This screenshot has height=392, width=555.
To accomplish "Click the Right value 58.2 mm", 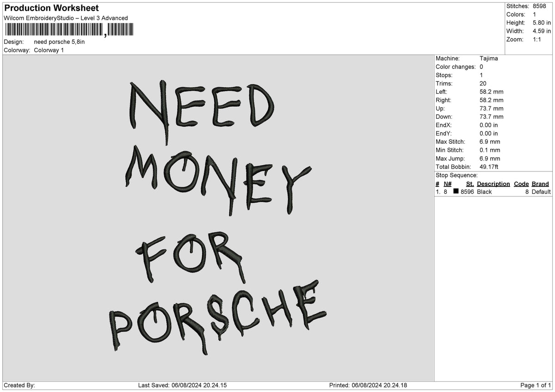I will click(492, 100).
